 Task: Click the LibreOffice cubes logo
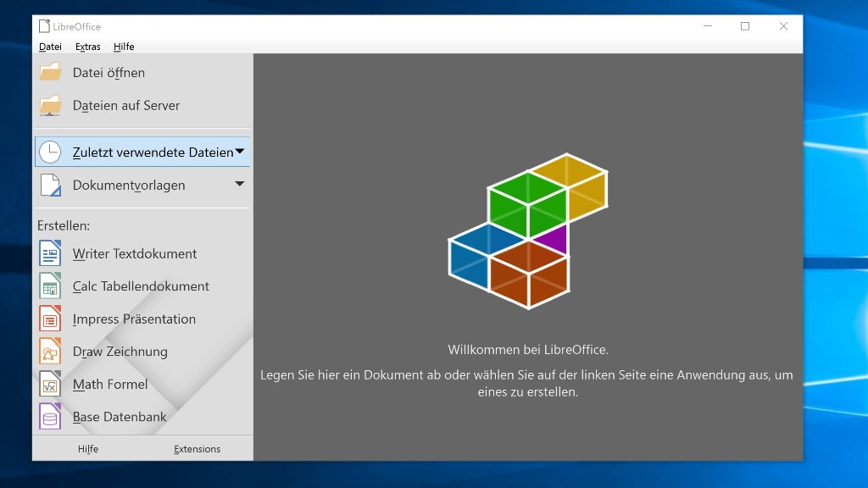528,230
